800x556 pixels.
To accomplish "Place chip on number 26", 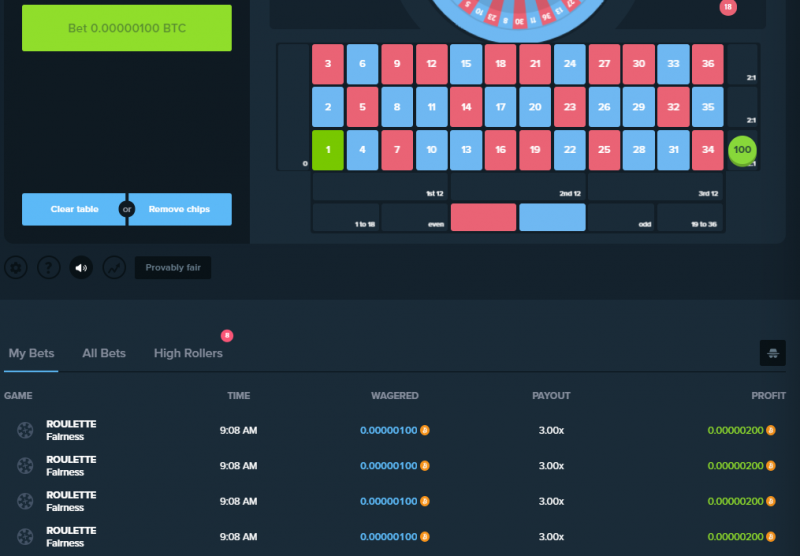I will point(604,107).
